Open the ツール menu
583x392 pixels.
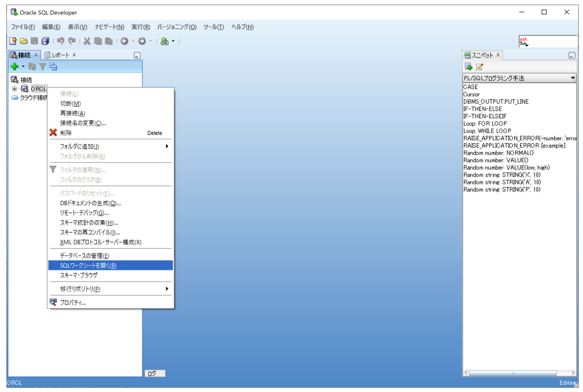(x=214, y=27)
